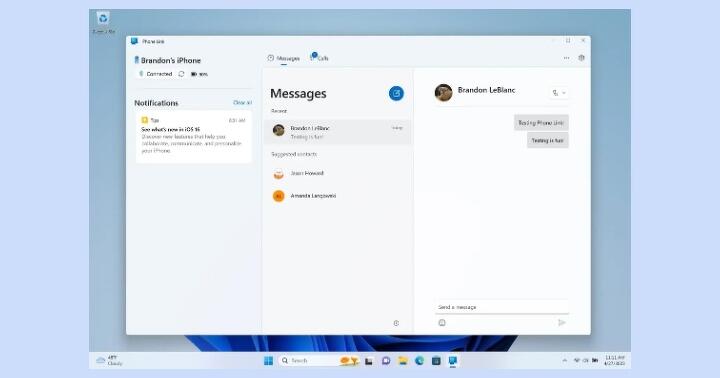This screenshot has width=720, height=378.
Task: Open the Messages tab
Action: click(x=284, y=58)
